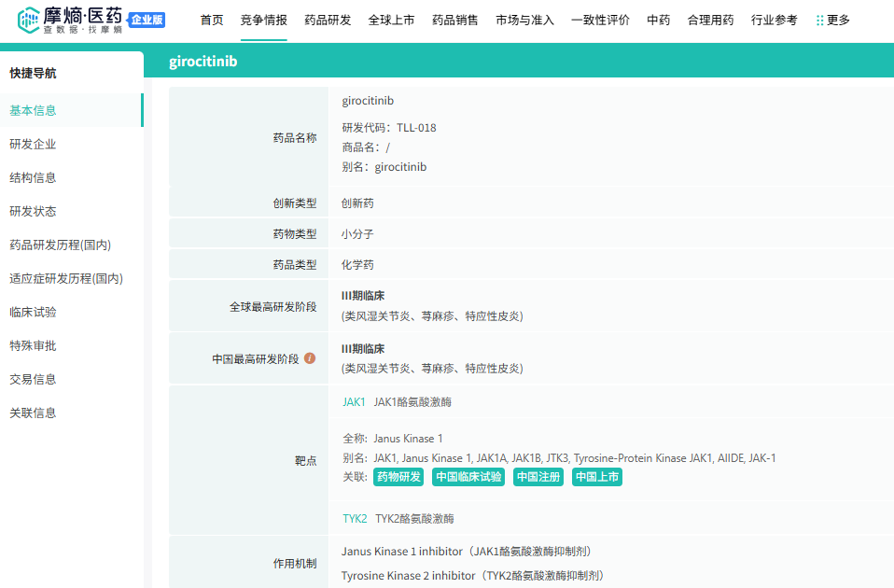Click the 中国临床试验 tag button
The image size is (894, 588).
pyautogui.click(x=468, y=477)
